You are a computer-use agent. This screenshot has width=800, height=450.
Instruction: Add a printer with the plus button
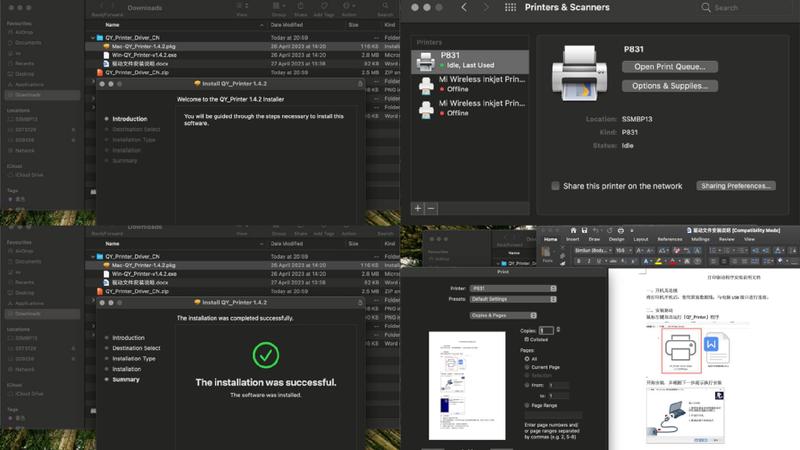pos(418,208)
